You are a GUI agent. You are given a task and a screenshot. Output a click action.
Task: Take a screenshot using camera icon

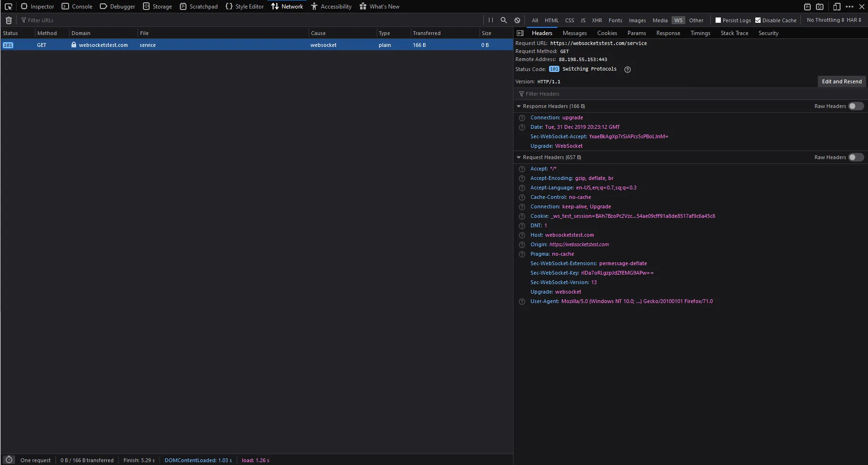tap(820, 7)
